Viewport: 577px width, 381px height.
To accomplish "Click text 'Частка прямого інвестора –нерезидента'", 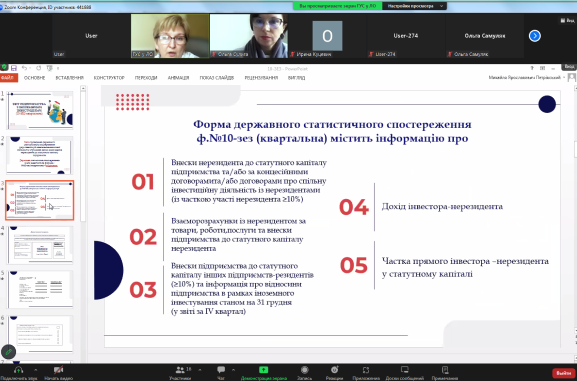I will 465,261.
